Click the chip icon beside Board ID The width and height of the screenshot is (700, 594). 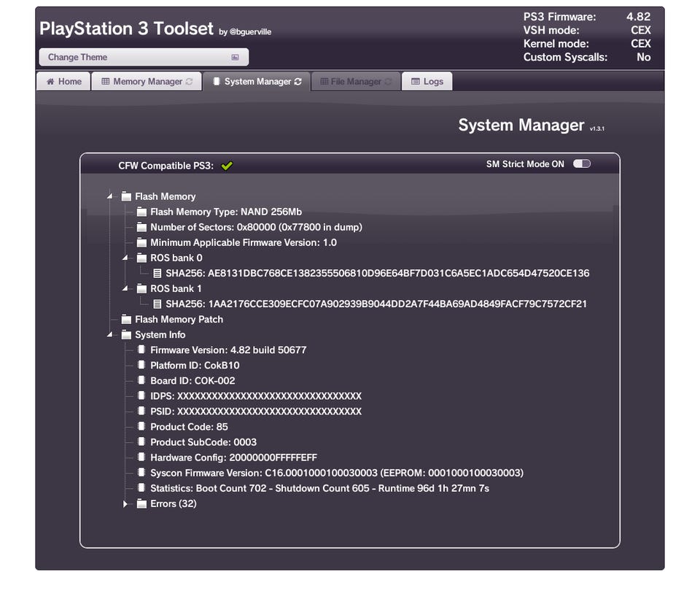pos(141,381)
